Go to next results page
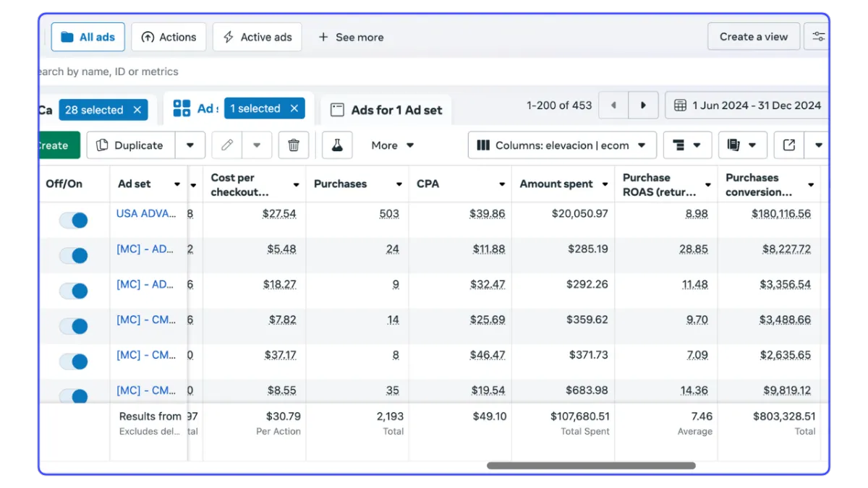The image size is (868, 488). (643, 106)
